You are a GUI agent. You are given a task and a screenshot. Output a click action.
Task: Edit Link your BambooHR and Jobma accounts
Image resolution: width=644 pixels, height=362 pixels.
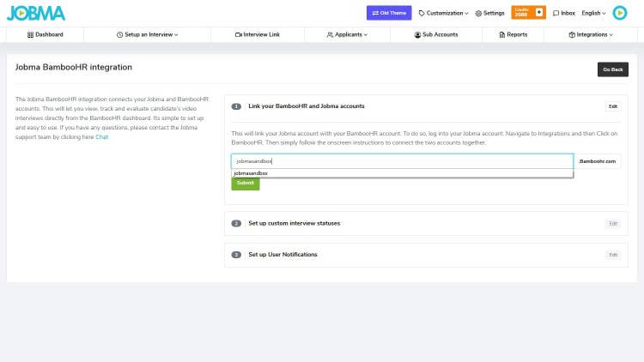tap(613, 106)
